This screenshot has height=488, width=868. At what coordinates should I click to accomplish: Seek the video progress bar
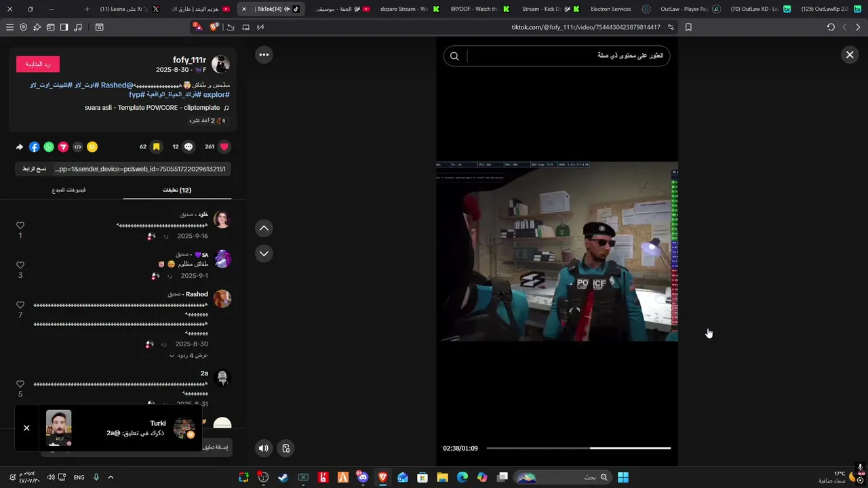(578, 448)
